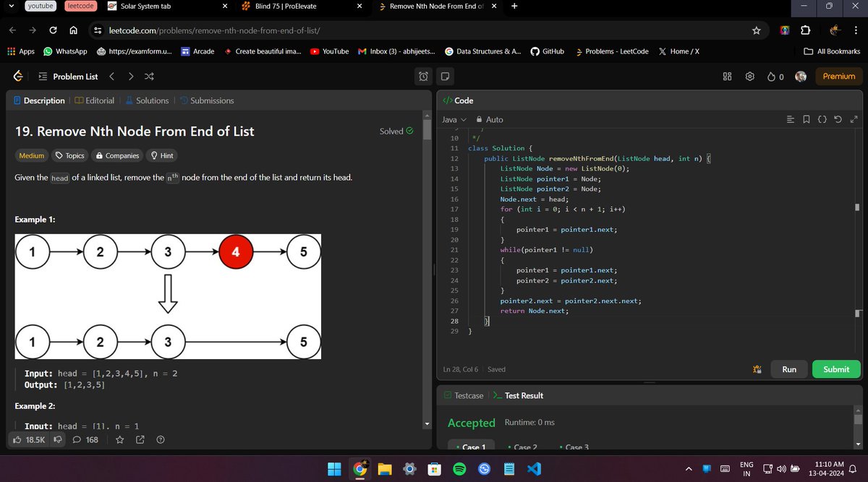
Task: Show hidden system tray icons
Action: tap(689, 469)
